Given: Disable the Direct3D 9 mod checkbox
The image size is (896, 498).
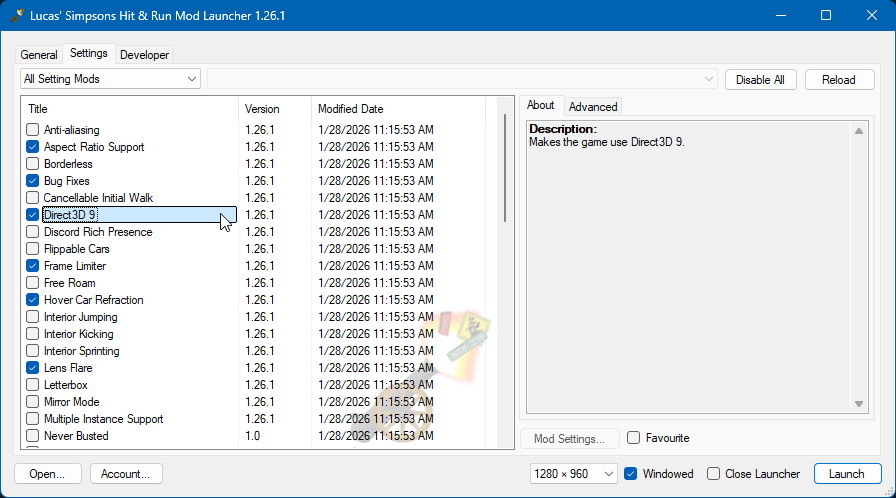Looking at the screenshot, I should [33, 215].
